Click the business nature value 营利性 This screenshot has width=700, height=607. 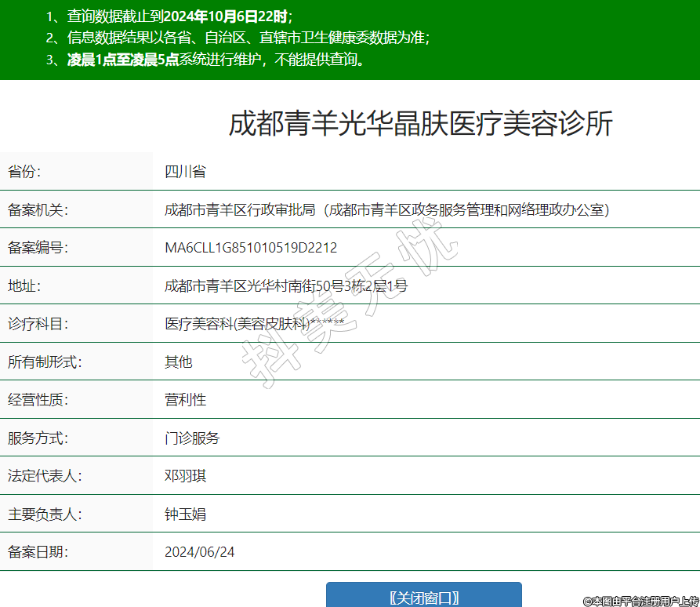point(185,400)
